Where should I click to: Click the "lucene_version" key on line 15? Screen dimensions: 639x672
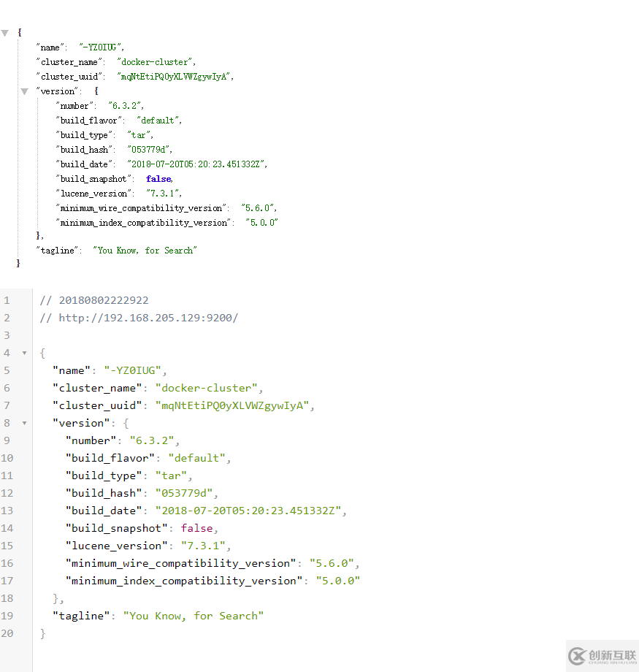(117, 546)
